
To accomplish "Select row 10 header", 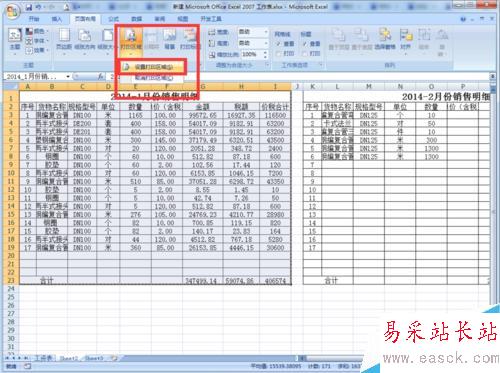I will 11,173.
